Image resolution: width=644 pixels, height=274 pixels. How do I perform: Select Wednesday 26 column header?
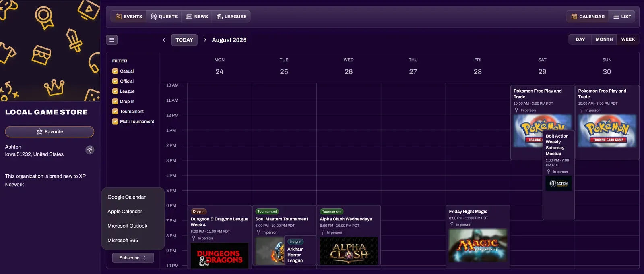[x=349, y=66]
